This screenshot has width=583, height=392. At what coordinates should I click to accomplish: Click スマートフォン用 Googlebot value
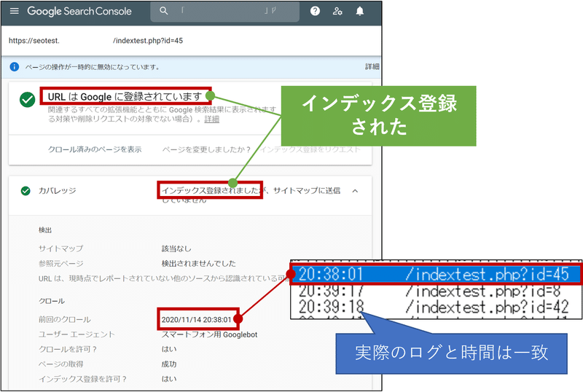pos(209,334)
